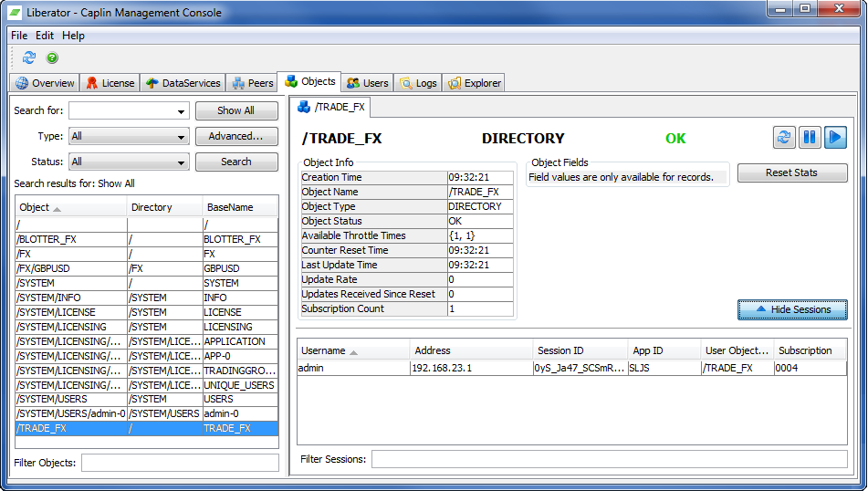Click the Search for text field
Image resolution: width=868 pixels, height=491 pixels.
[x=121, y=110]
